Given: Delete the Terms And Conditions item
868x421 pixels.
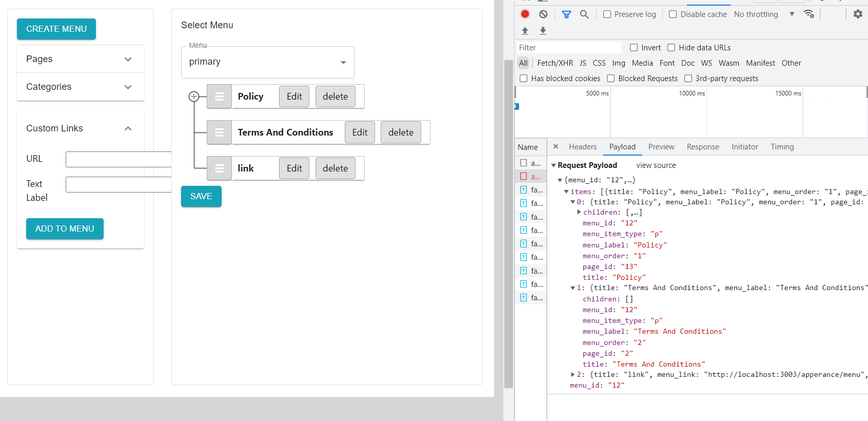Looking at the screenshot, I should 401,132.
